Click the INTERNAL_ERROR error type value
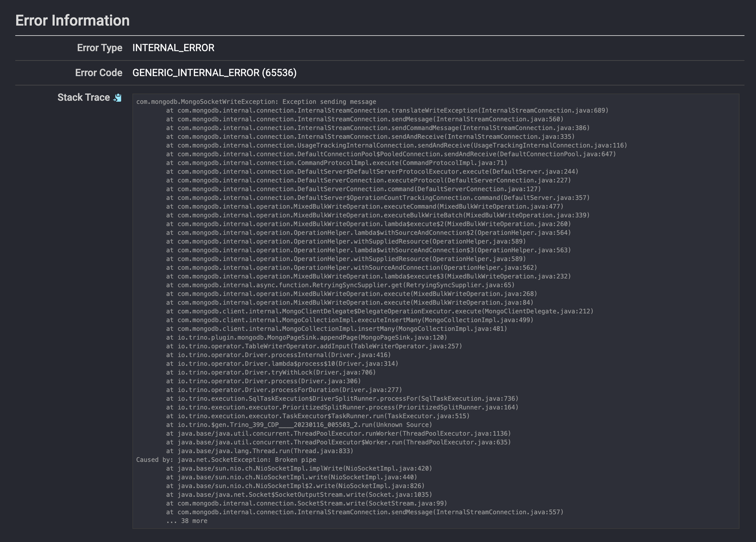 [173, 48]
